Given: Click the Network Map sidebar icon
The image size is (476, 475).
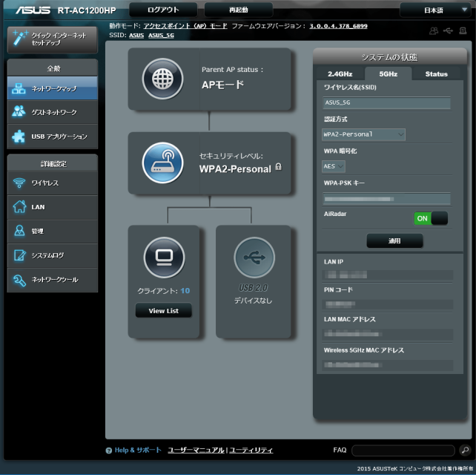Looking at the screenshot, I should coord(19,88).
